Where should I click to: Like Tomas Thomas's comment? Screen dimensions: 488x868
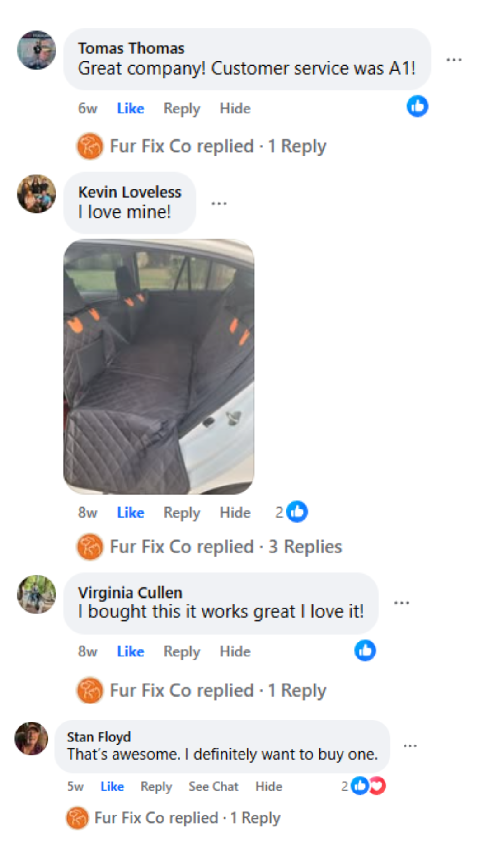pyautogui.click(x=131, y=108)
